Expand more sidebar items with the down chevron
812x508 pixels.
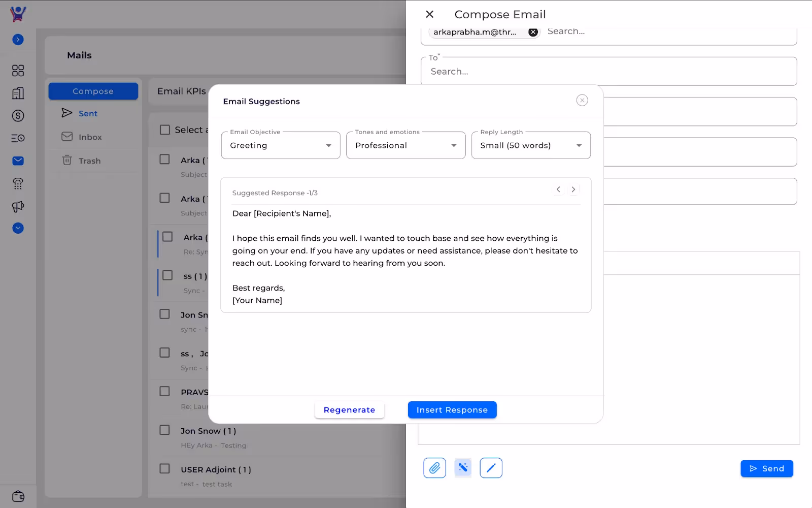tap(18, 228)
